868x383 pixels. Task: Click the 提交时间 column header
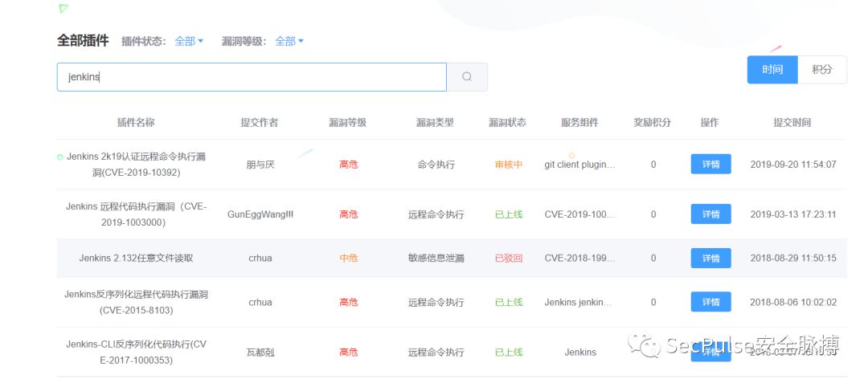(x=792, y=123)
